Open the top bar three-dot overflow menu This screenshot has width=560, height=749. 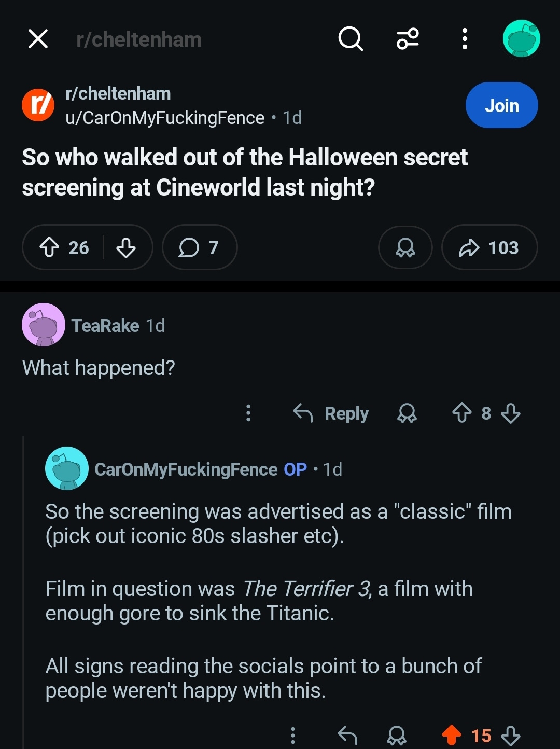pos(465,39)
